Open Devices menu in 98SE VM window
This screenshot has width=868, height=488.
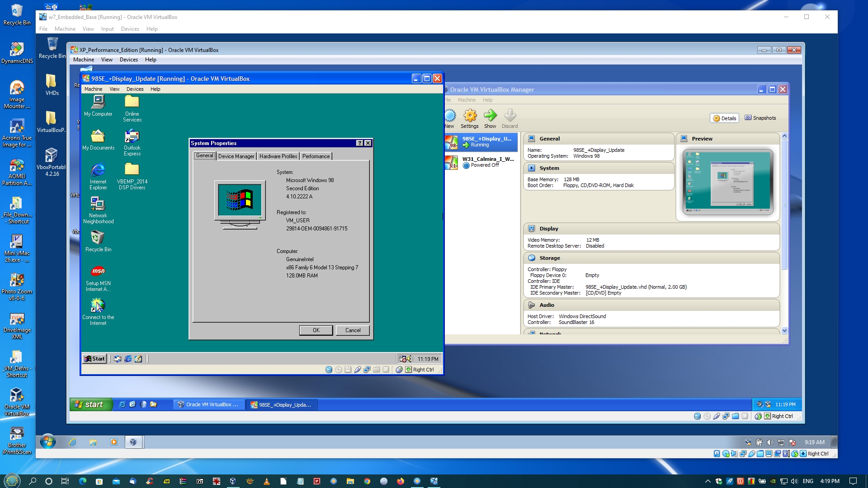pos(135,89)
